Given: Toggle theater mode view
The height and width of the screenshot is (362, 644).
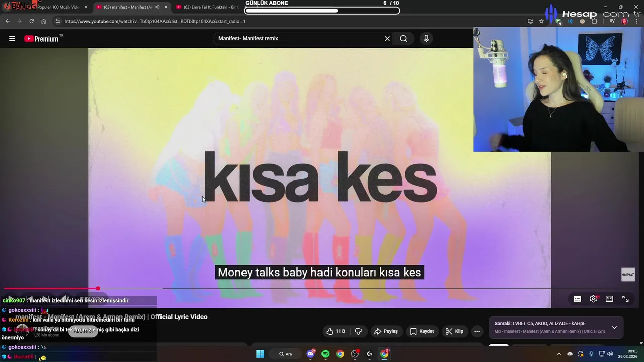Looking at the screenshot, I should (609, 299).
